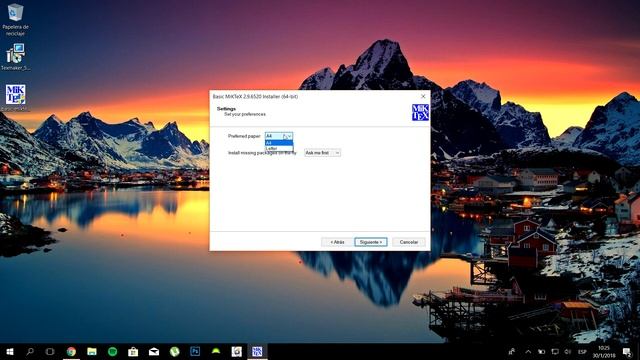This screenshot has width=640, height=360.
Task: Open battery status in system tray
Action: click(542, 351)
